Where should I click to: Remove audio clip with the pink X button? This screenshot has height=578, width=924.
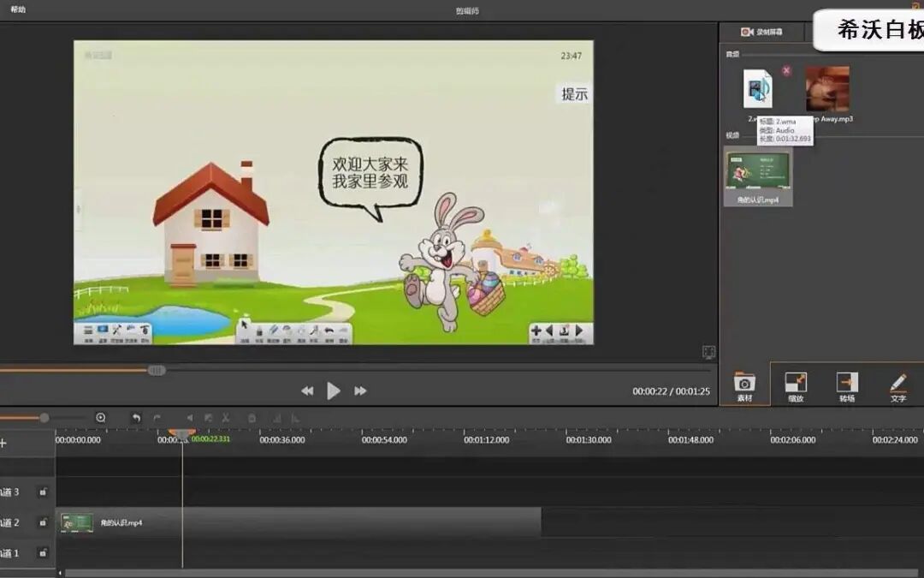click(786, 71)
